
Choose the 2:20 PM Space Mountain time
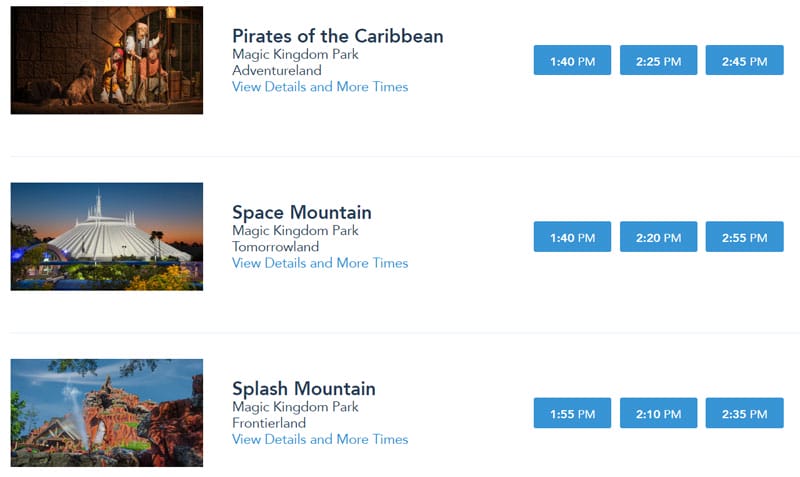point(658,237)
